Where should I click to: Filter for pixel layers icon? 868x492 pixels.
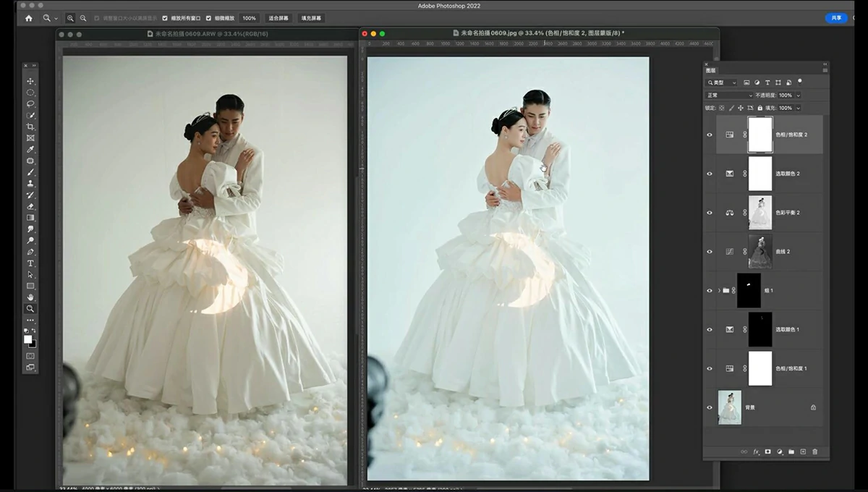pos(746,82)
